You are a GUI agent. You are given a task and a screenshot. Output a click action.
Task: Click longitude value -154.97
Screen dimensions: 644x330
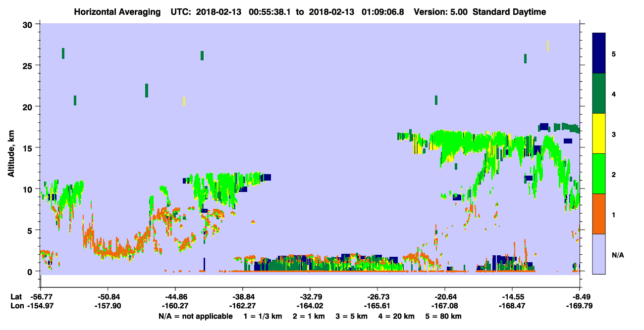click(41, 306)
